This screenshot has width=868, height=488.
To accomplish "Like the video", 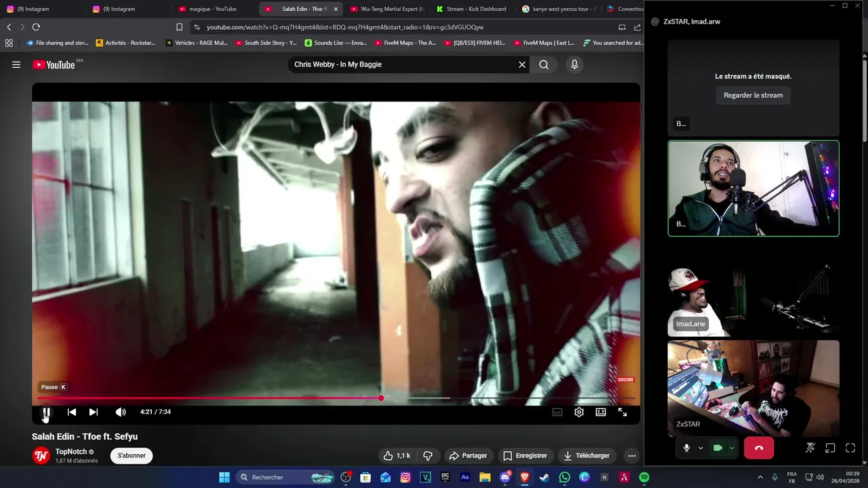I will (x=397, y=455).
